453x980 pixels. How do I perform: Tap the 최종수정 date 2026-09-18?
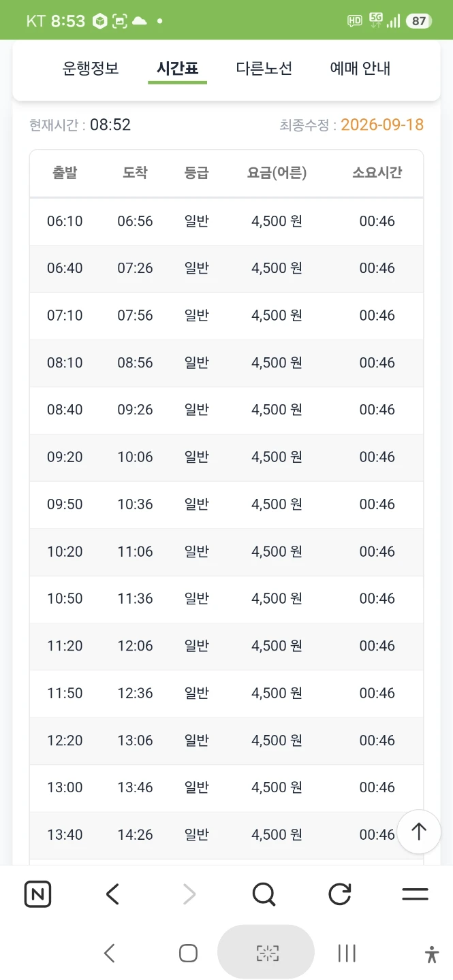[382, 125]
